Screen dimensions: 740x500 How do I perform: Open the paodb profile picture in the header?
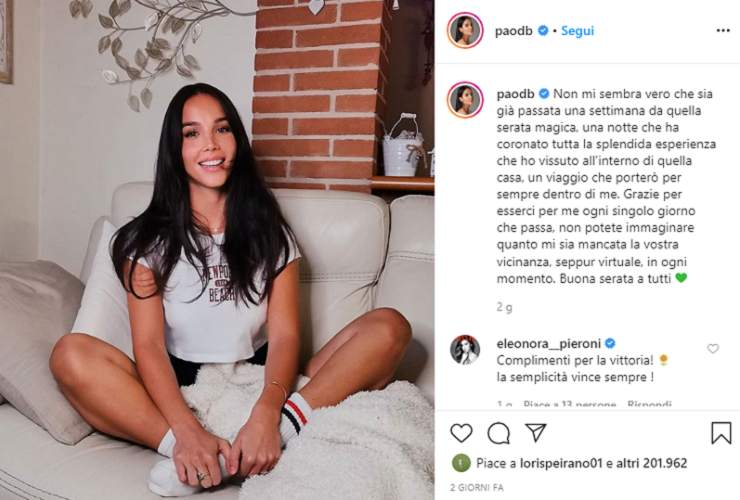(x=465, y=30)
